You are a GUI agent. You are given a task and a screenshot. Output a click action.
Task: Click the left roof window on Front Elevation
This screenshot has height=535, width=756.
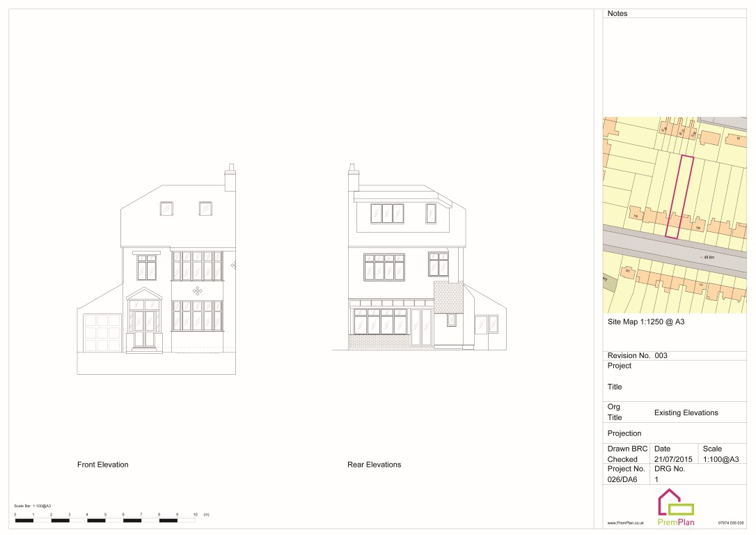pyautogui.click(x=166, y=208)
